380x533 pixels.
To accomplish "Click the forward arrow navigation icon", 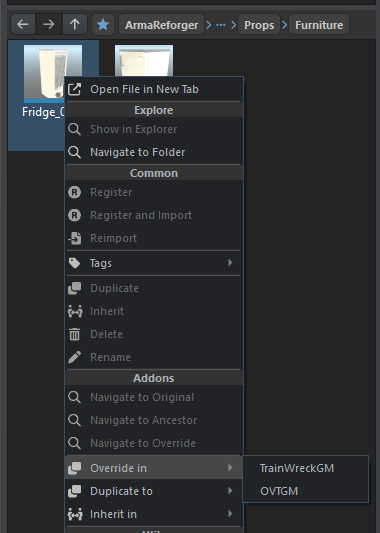I will (x=49, y=24).
